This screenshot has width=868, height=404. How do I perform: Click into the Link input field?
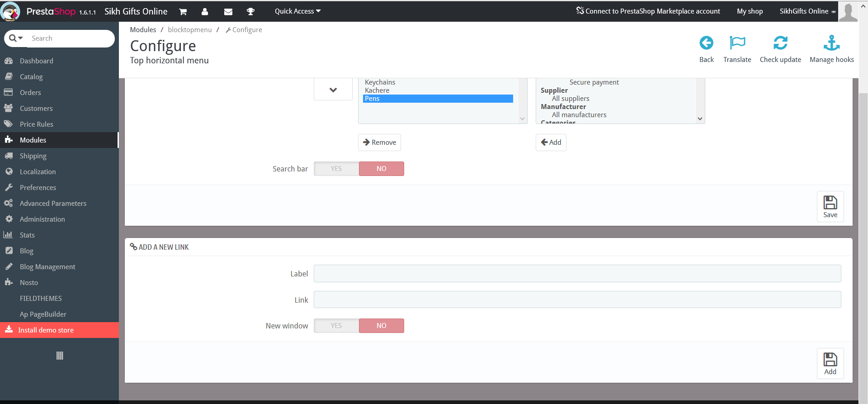coord(577,299)
